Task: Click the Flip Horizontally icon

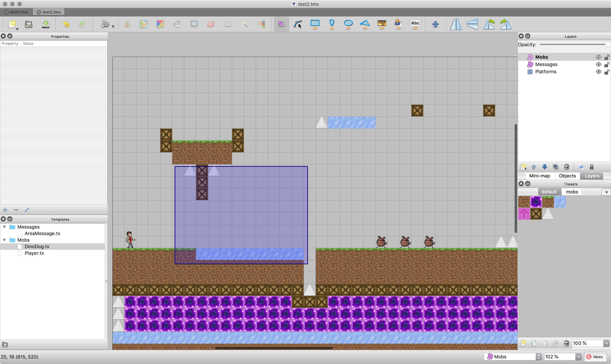Action: click(x=456, y=24)
